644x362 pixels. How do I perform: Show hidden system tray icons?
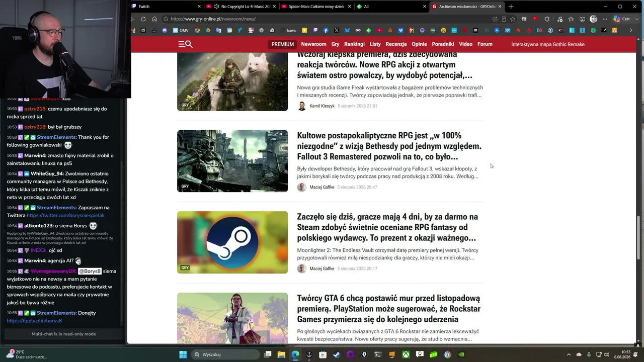click(x=569, y=354)
